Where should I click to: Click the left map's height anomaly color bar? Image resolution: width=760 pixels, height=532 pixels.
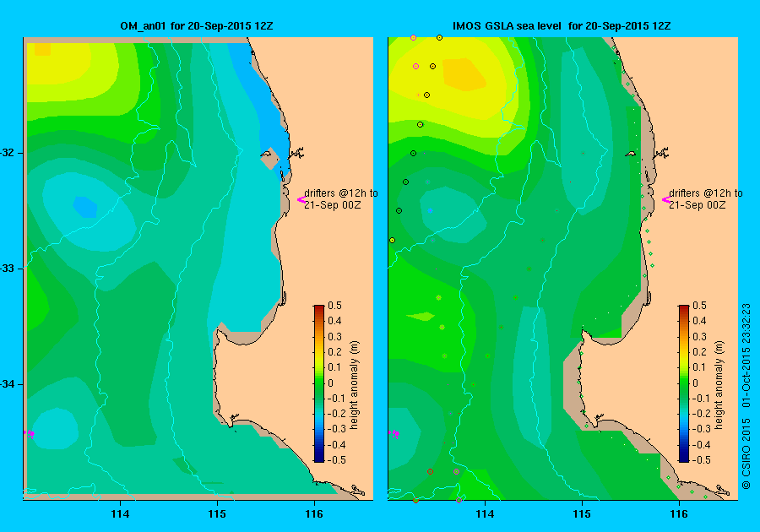318,383
